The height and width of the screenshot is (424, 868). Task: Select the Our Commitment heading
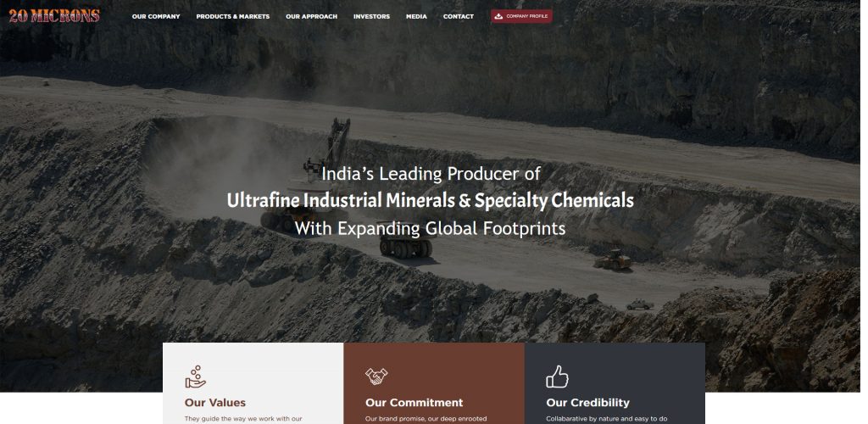click(x=414, y=403)
